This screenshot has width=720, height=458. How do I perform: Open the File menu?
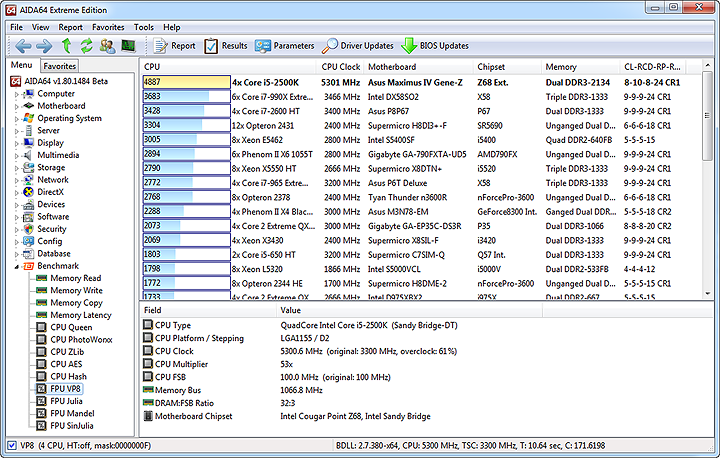[17, 27]
